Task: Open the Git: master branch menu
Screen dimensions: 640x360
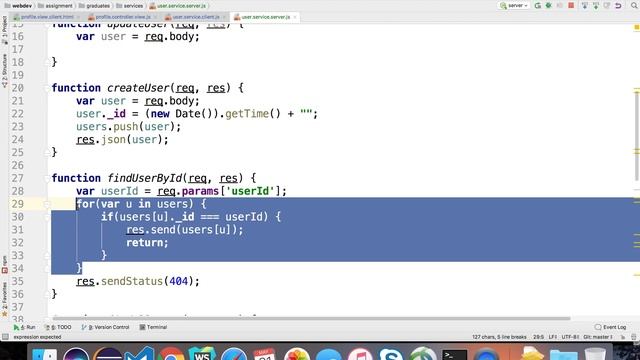Action: pos(598,337)
